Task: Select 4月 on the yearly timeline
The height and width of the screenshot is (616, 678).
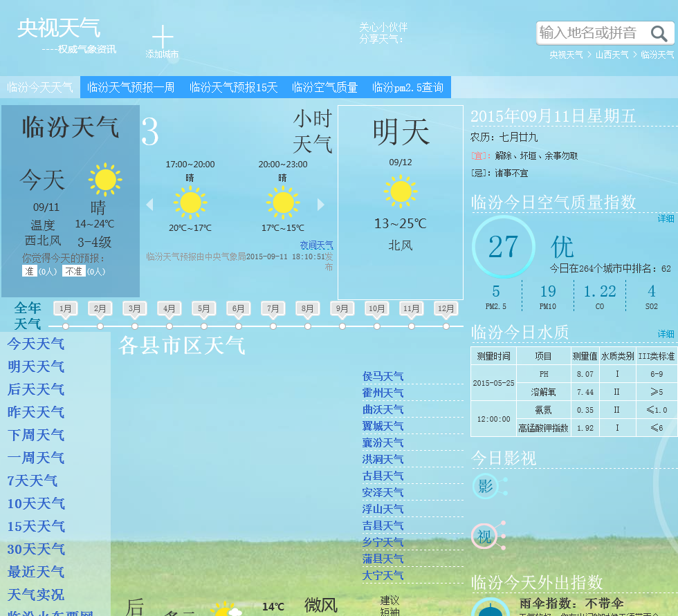Action: 169,308
